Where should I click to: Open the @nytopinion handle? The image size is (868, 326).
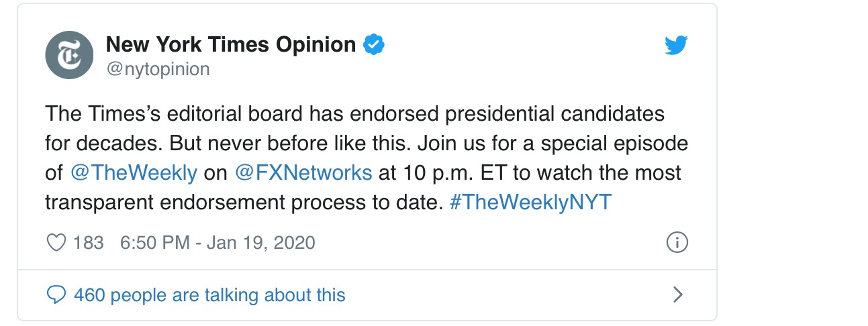(x=158, y=69)
